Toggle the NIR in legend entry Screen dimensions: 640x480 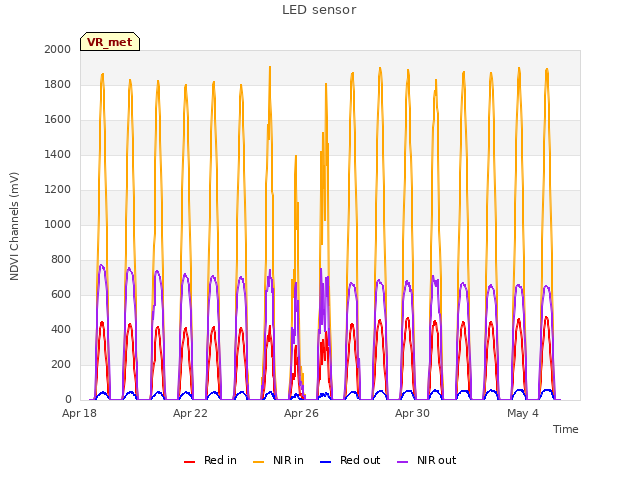tap(278, 460)
